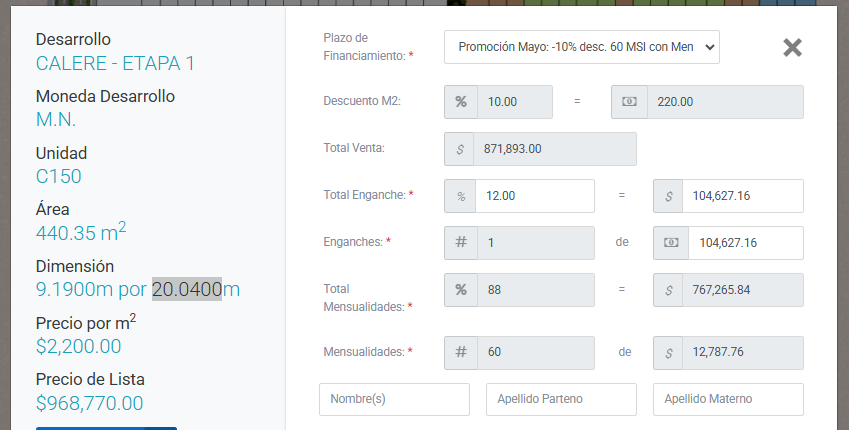Click the dollar icon beside the first 104,627.16 amount

click(x=668, y=196)
